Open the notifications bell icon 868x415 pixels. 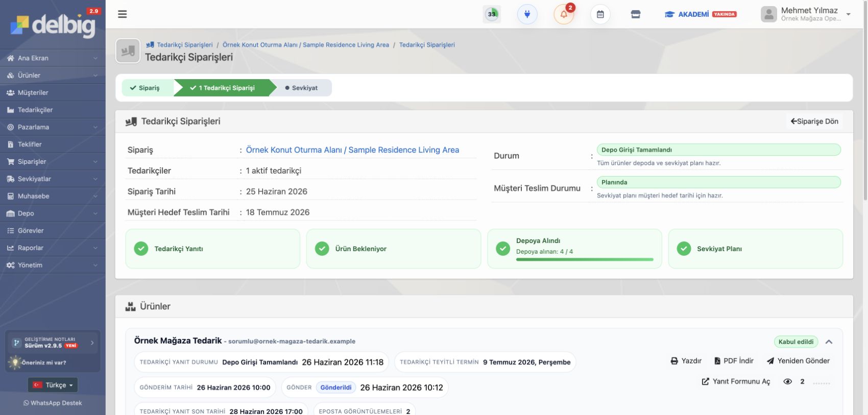coord(564,14)
